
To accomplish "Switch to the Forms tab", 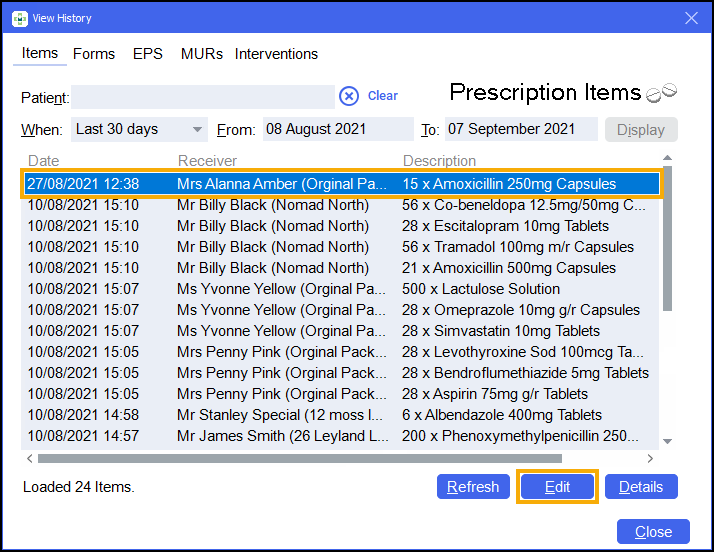I will pyautogui.click(x=94, y=54).
